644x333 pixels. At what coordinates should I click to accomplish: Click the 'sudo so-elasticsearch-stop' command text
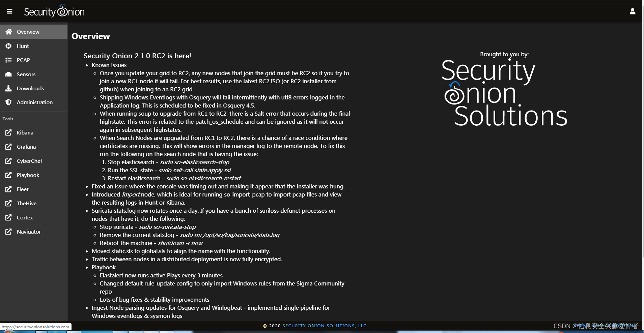tap(195, 162)
